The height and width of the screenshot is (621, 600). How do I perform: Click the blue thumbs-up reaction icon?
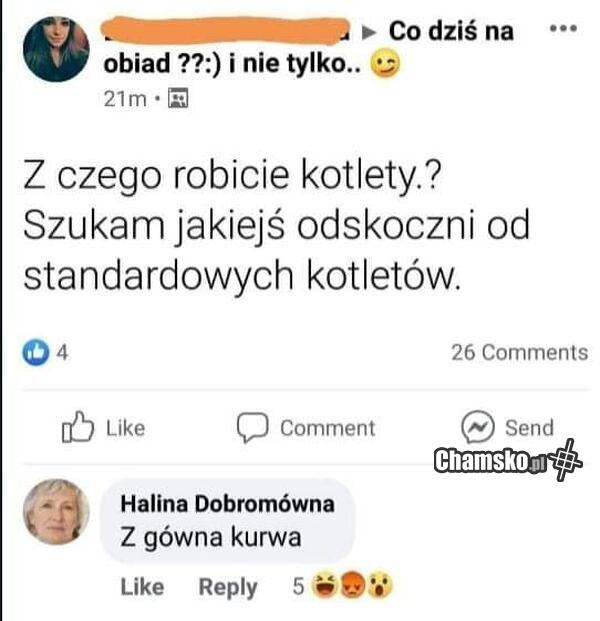pos(36,352)
